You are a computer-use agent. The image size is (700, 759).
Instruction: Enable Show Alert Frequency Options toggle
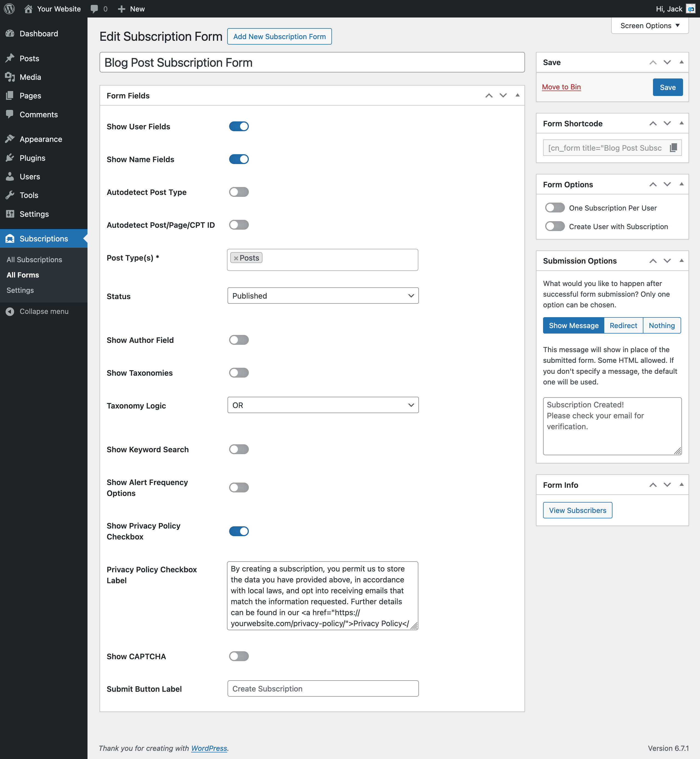click(239, 487)
